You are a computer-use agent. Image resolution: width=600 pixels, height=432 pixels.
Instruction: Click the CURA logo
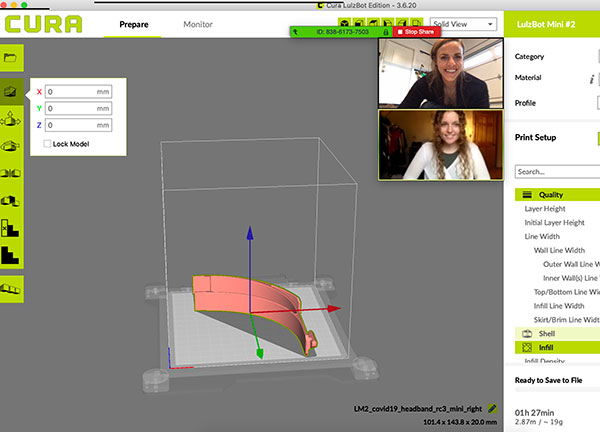pos(43,24)
